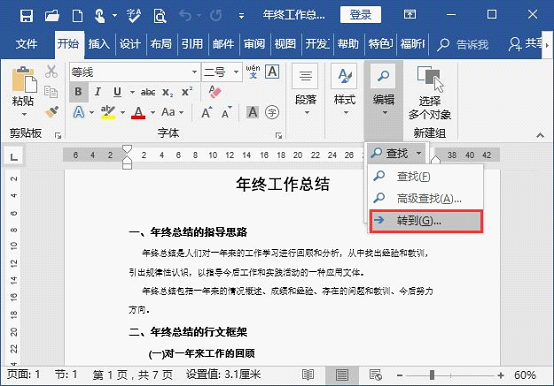Open the 文件 tab
The height and width of the screenshot is (386, 554).
click(26, 44)
